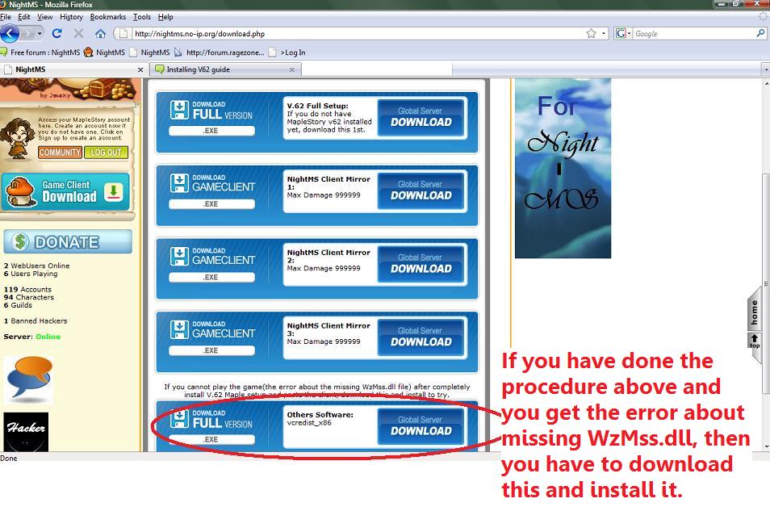Open the Tools menu

[x=142, y=17]
